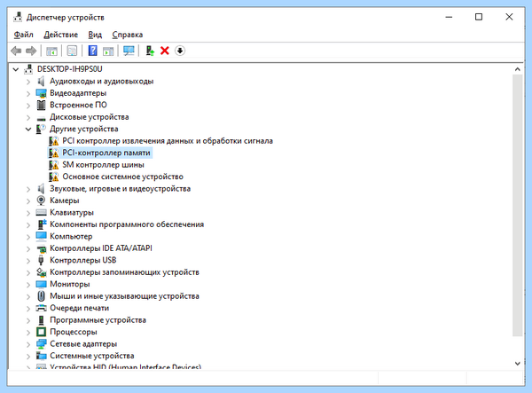This screenshot has width=532, height=393.
Task: Open the Файл menu
Action: pos(23,35)
